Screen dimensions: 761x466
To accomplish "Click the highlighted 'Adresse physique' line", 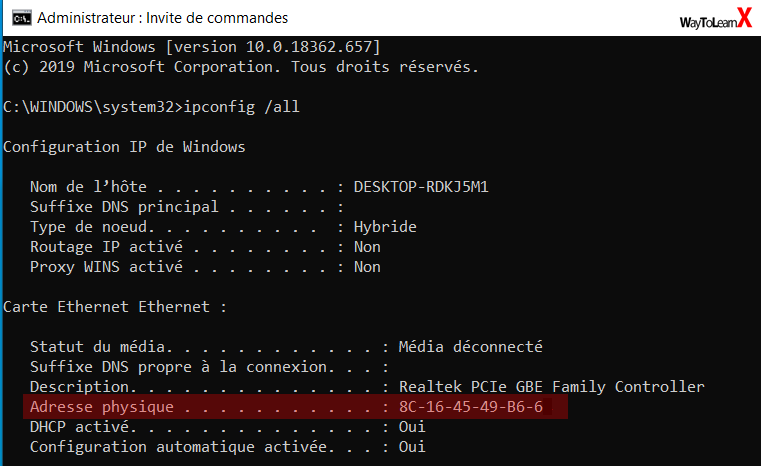I will pyautogui.click(x=295, y=407).
